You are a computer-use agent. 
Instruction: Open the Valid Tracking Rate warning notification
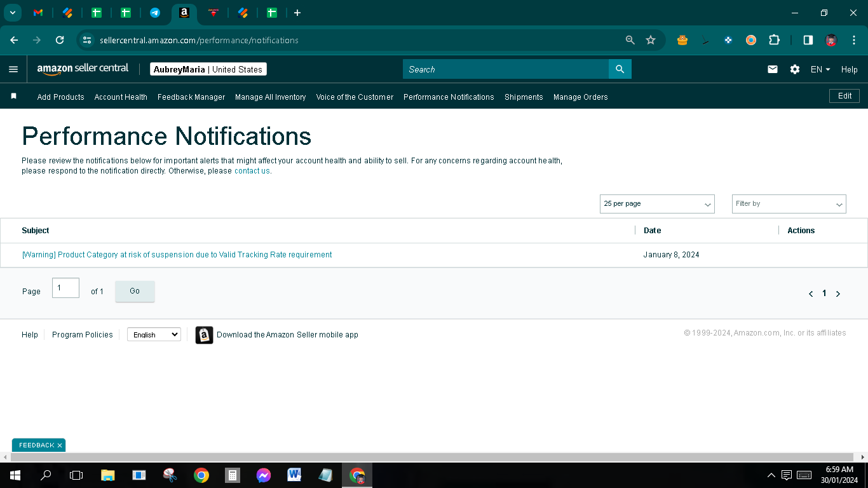tap(177, 255)
